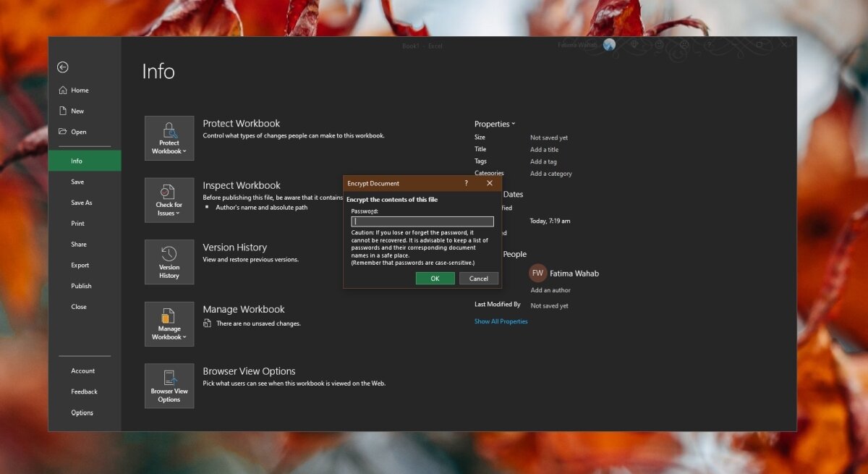Click the back arrow icon
The image size is (868, 474).
tap(63, 67)
